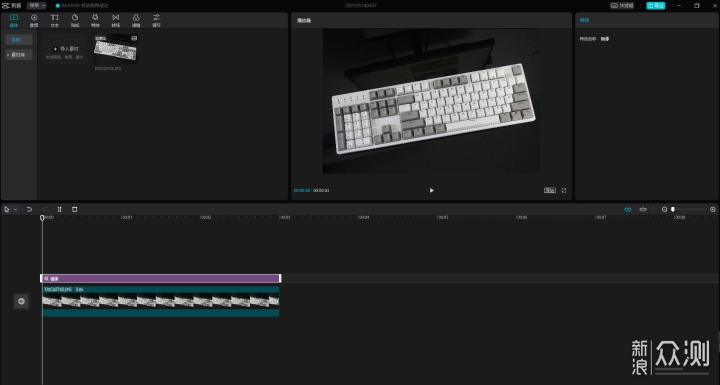Undo the last action in timeline toolbar
Viewport: 720px width, 385px height.
(x=29, y=209)
